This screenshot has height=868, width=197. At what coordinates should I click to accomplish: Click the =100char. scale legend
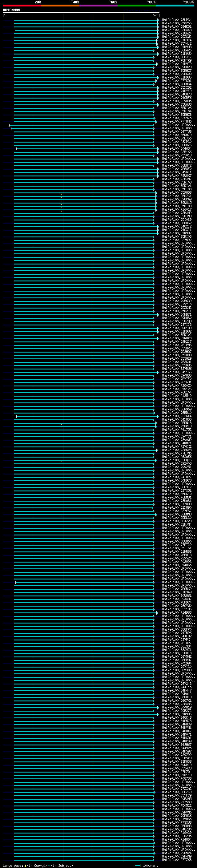pos(147,866)
